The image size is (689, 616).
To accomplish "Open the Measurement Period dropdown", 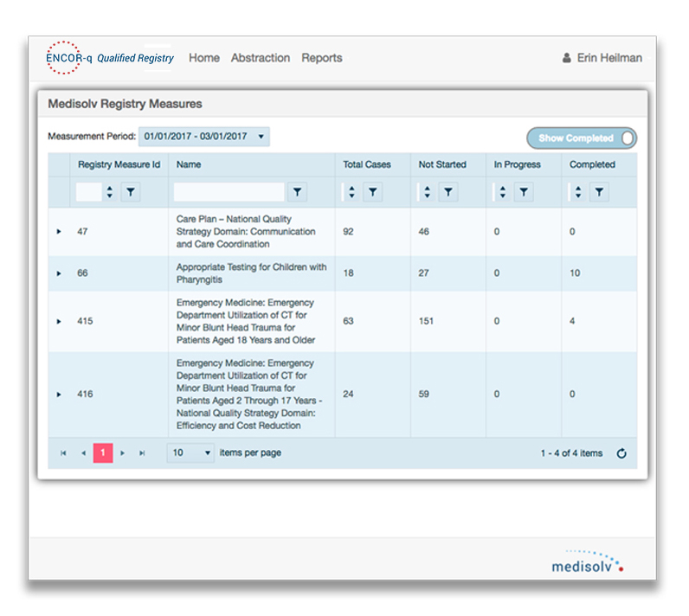I will tap(204, 137).
